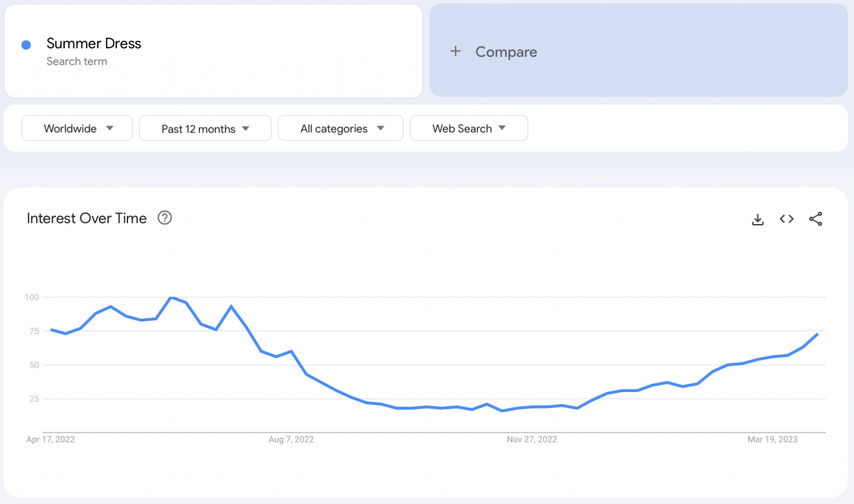Click the Apr 17, 2022 axis label

coord(51,439)
